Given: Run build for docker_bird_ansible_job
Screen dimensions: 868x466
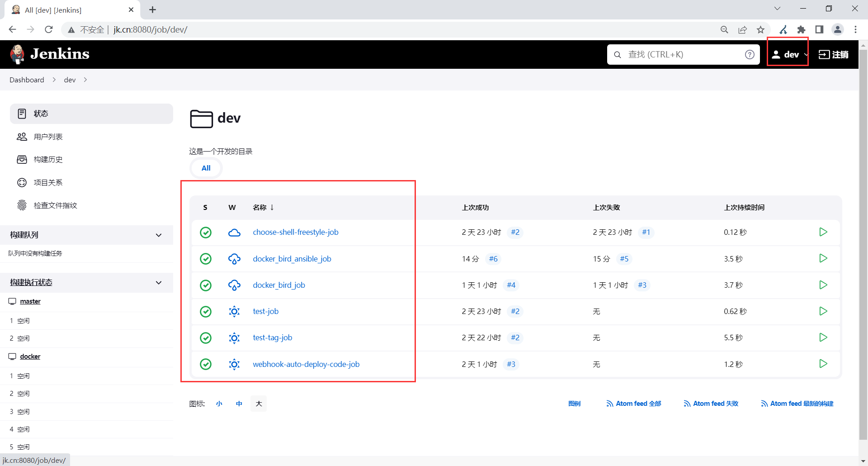Looking at the screenshot, I should [x=823, y=258].
